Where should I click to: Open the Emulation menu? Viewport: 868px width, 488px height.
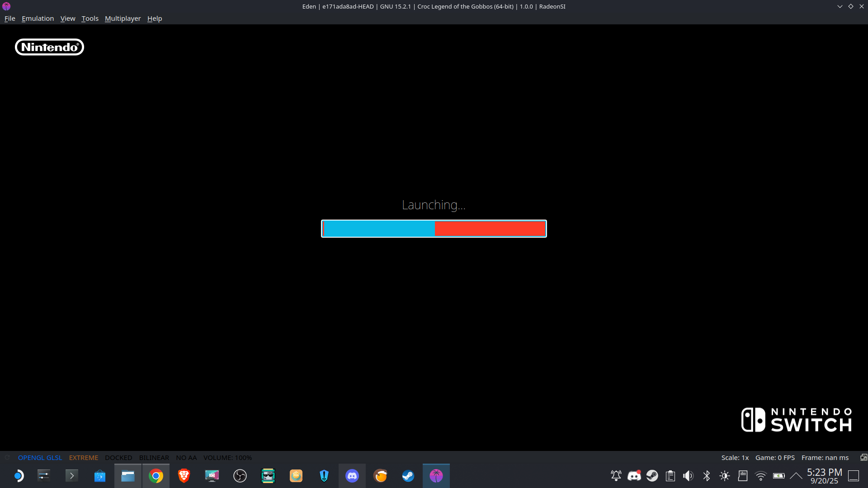[x=38, y=19]
